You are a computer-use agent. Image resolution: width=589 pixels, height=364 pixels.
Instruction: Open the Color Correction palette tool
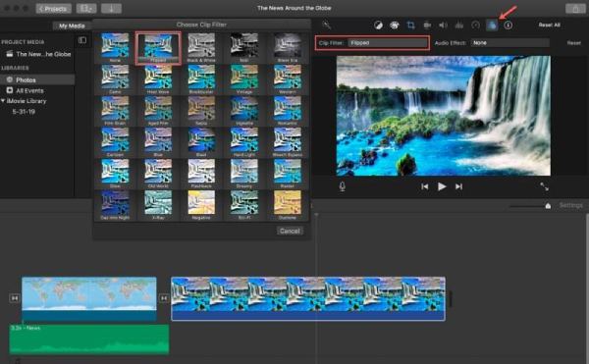pyautogui.click(x=395, y=26)
